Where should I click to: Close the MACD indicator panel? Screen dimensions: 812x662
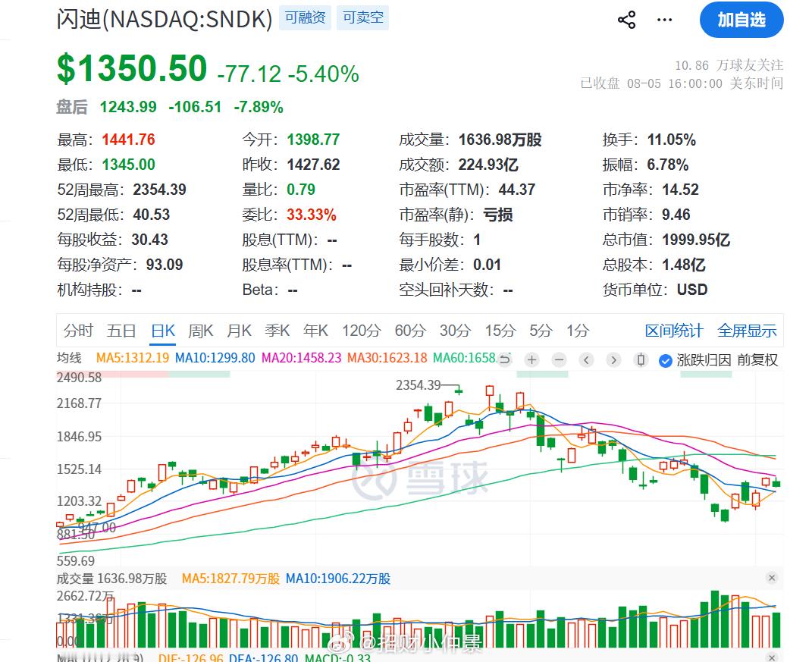pos(772,657)
